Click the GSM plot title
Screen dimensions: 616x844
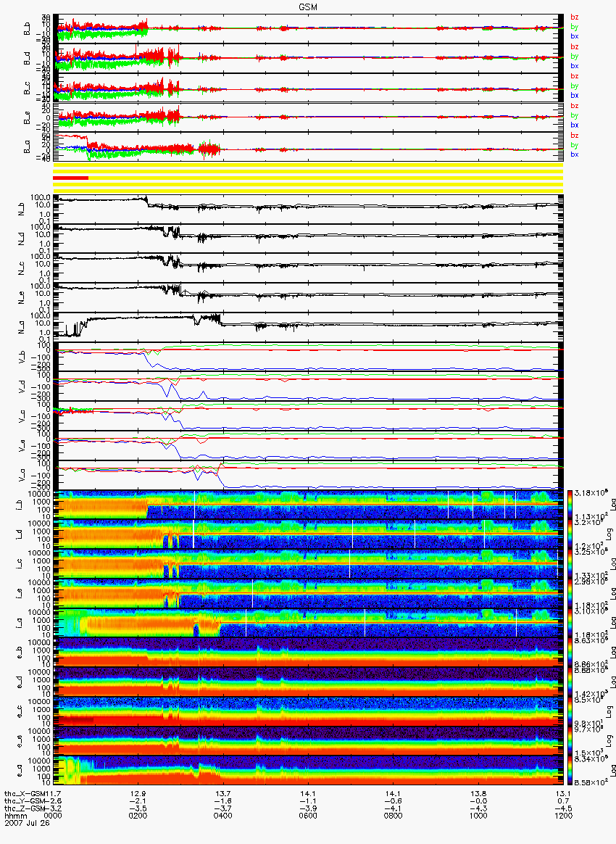(308, 7)
